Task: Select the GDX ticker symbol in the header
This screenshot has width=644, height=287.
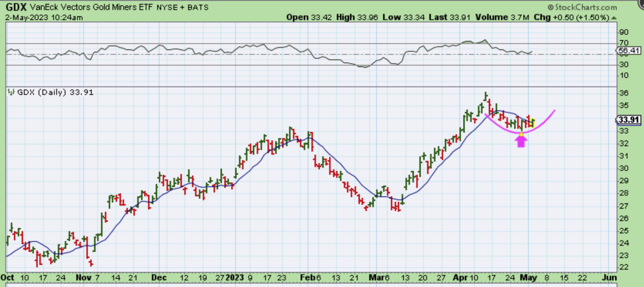Action: [x=16, y=7]
